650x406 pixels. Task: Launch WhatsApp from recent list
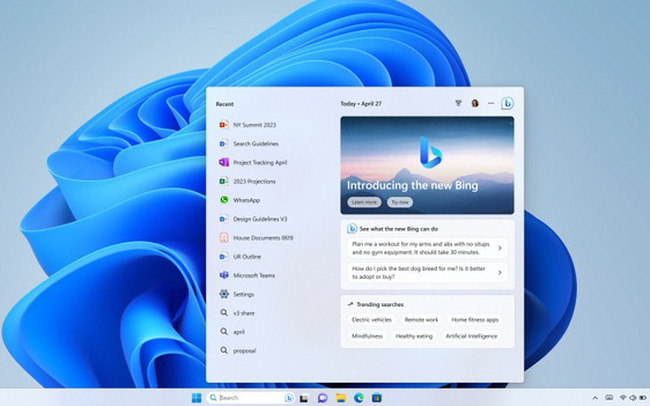(x=245, y=200)
